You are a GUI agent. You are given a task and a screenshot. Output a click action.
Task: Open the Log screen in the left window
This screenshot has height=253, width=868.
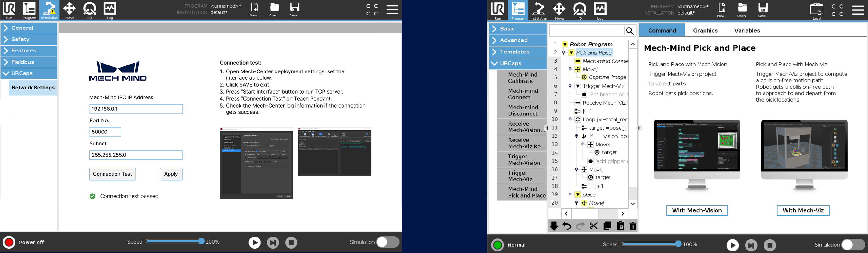pyautogui.click(x=110, y=10)
